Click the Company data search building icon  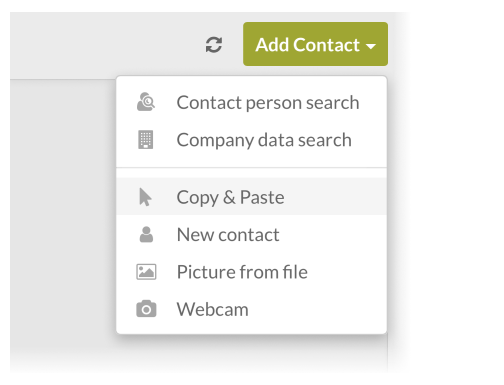[146, 140]
